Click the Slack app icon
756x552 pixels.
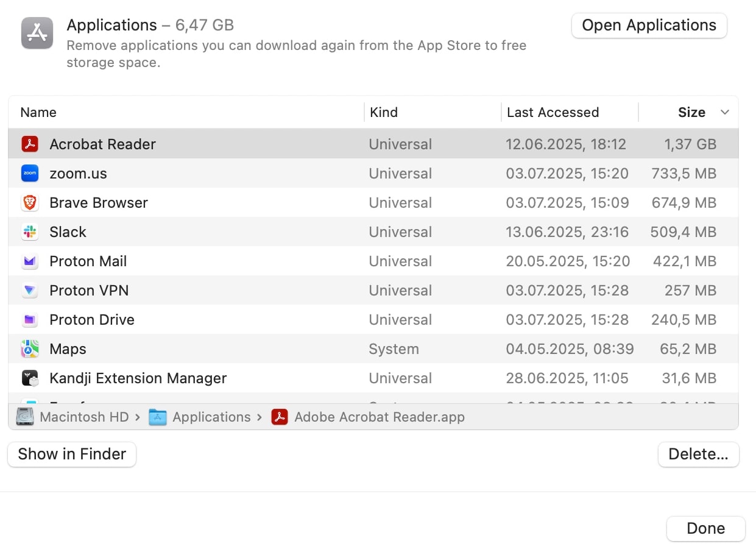pos(30,232)
